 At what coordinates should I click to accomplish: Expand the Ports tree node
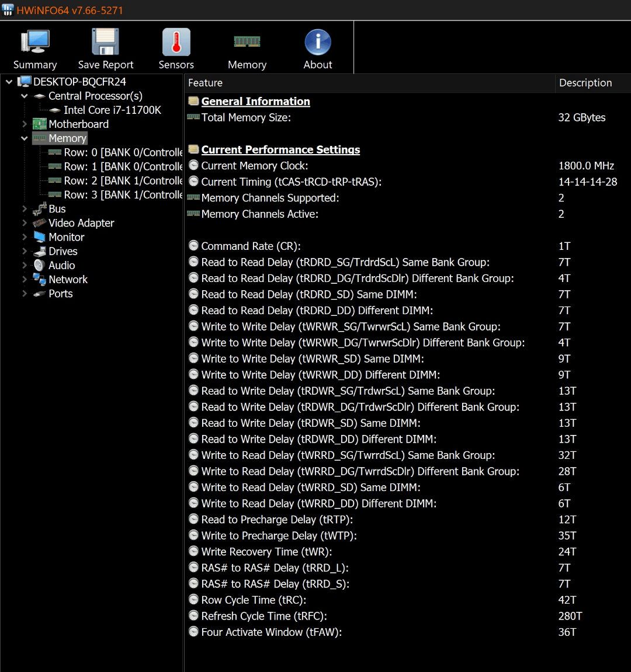tap(25, 294)
